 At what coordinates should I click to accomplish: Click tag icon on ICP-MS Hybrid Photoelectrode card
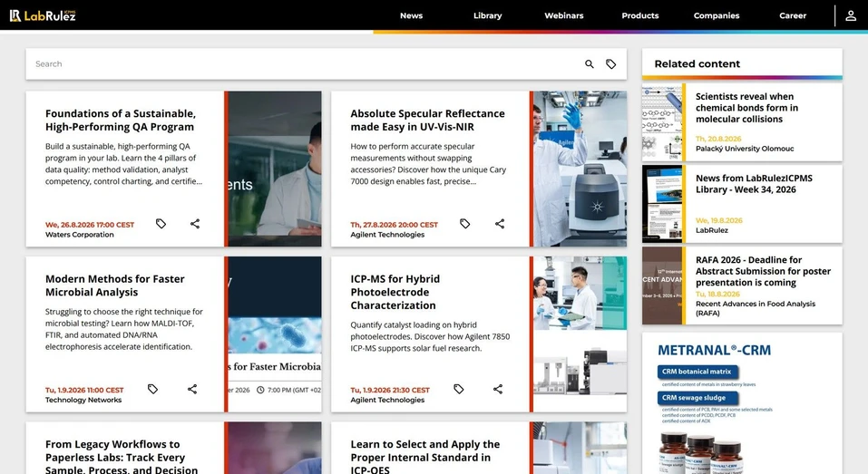pyautogui.click(x=458, y=389)
